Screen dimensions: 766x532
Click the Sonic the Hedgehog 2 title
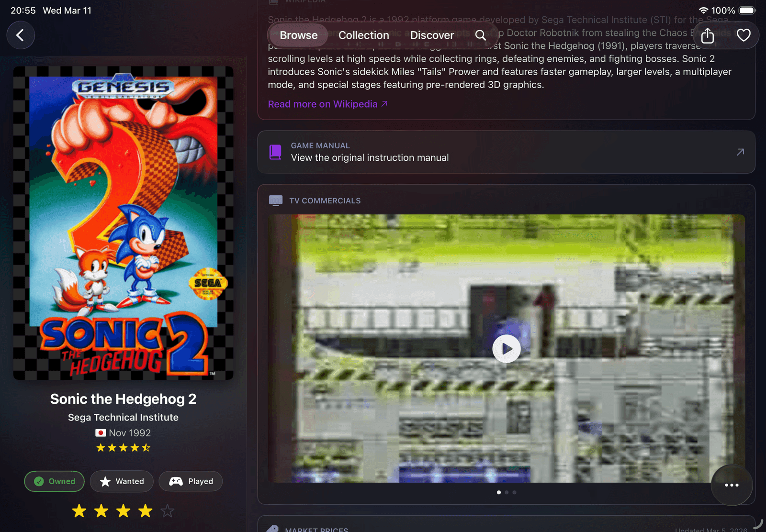point(123,399)
